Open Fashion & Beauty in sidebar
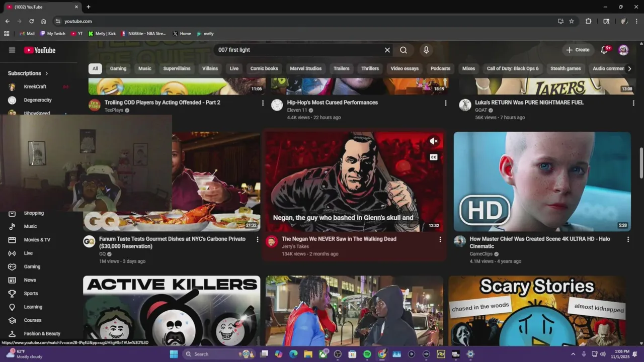This screenshot has width=644, height=362. tap(42, 333)
